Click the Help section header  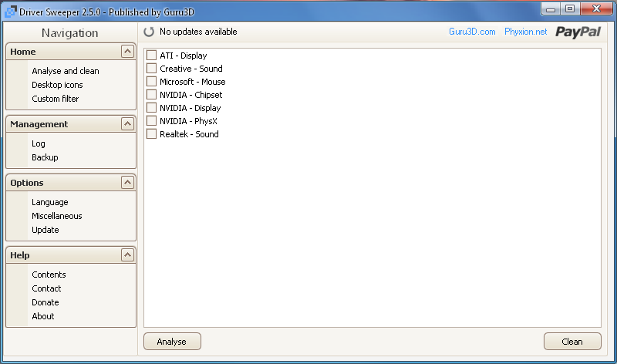tap(71, 255)
